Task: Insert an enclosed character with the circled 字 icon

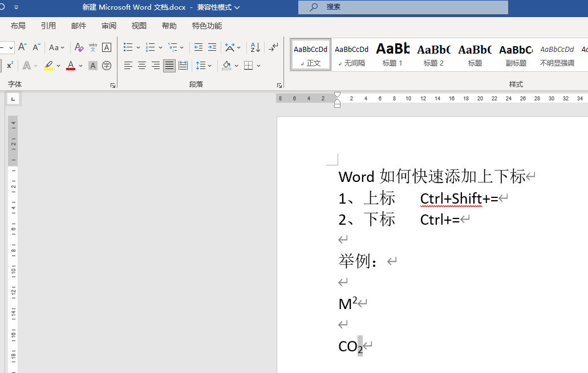Action: coord(107,66)
